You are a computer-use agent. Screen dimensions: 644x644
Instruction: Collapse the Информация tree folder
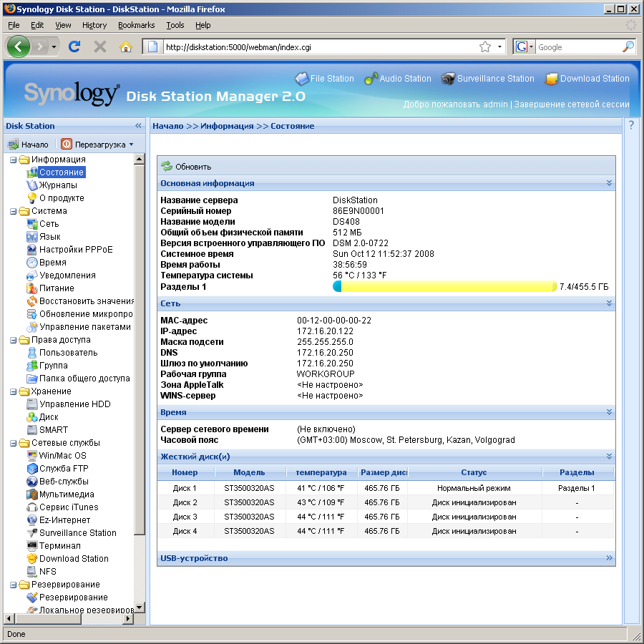coord(13,160)
